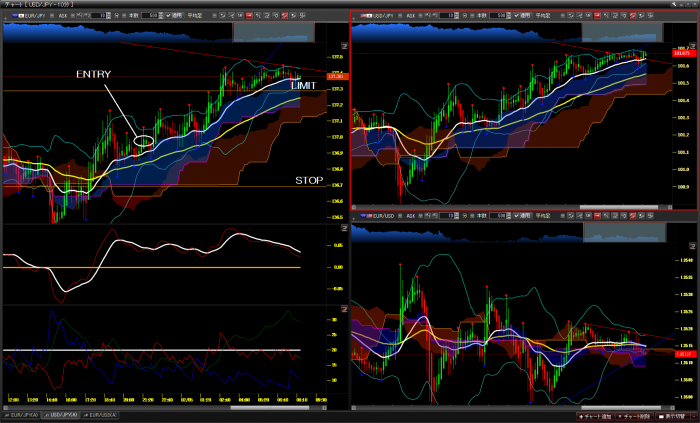700x423 pixels.
Task: Click the corner button on the MACD sub-panel
Action: point(344,228)
